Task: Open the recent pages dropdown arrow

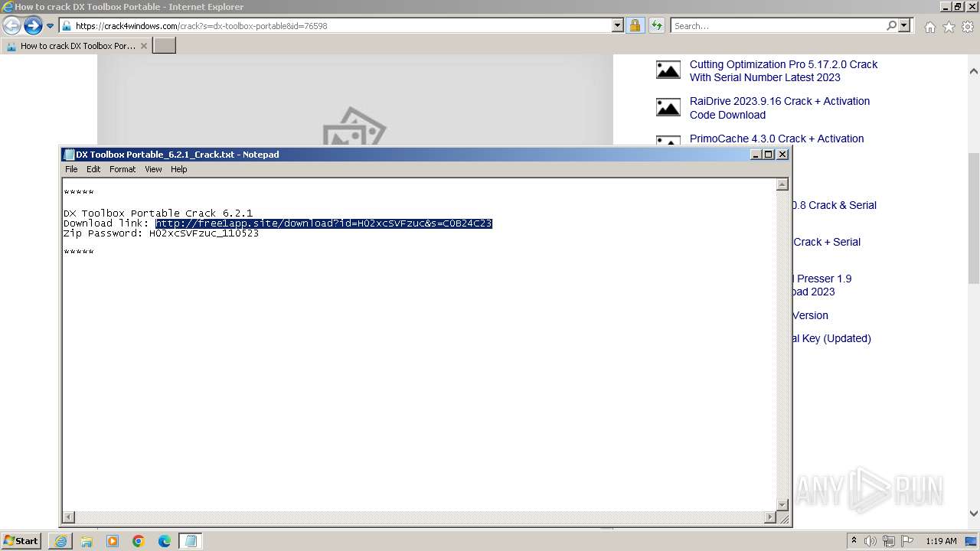Action: 50,26
